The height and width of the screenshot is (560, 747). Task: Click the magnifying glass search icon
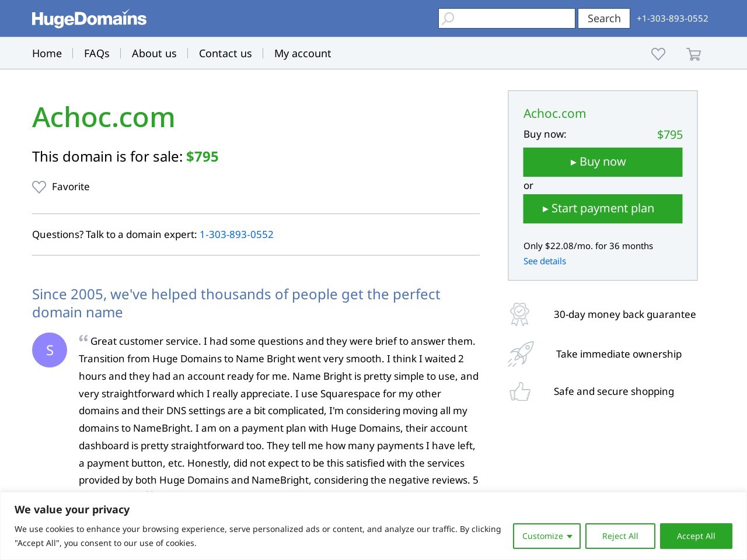tap(448, 19)
